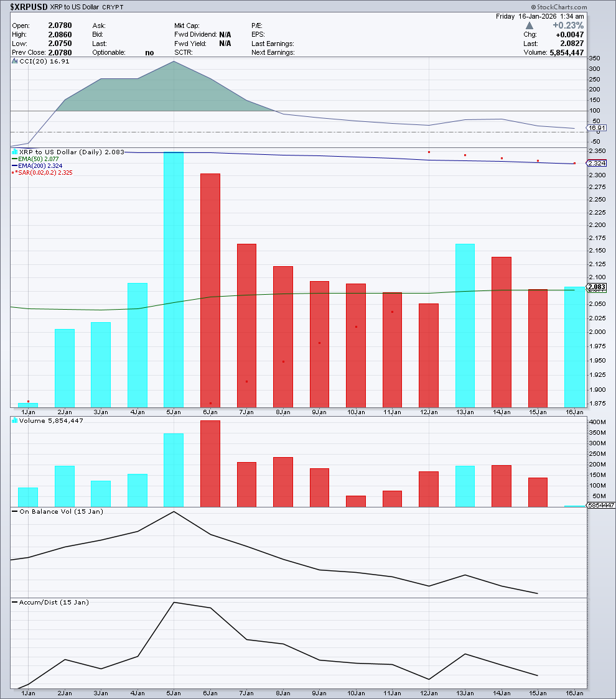Click the SCTR label
Viewport: 616px width, 699px height.
click(184, 53)
